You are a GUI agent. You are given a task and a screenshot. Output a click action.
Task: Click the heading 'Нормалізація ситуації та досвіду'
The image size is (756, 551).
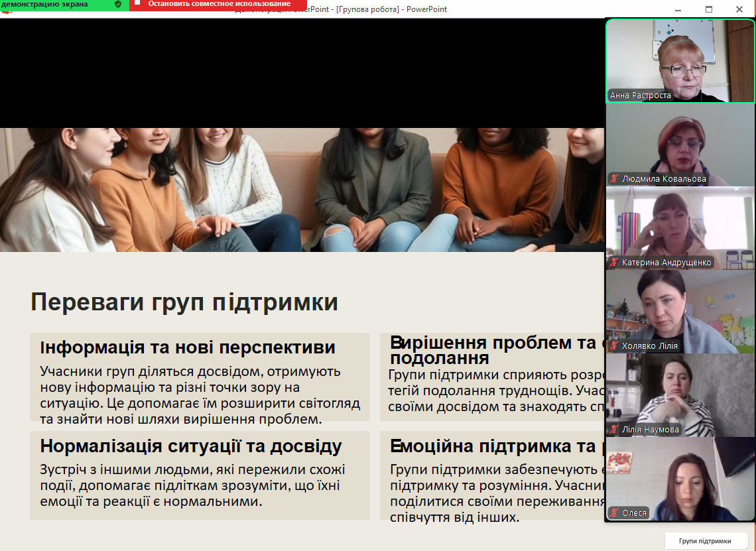click(191, 446)
